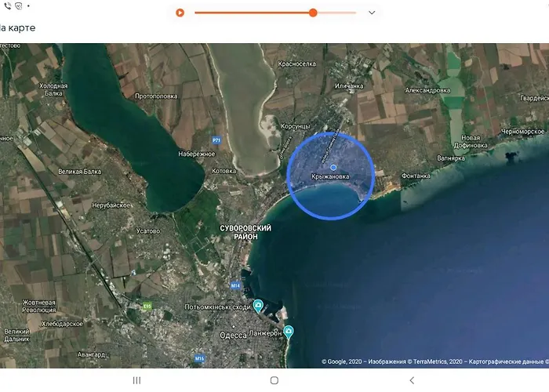Tap the Ланжерон photo marker
549x392 pixels.
coord(289,330)
